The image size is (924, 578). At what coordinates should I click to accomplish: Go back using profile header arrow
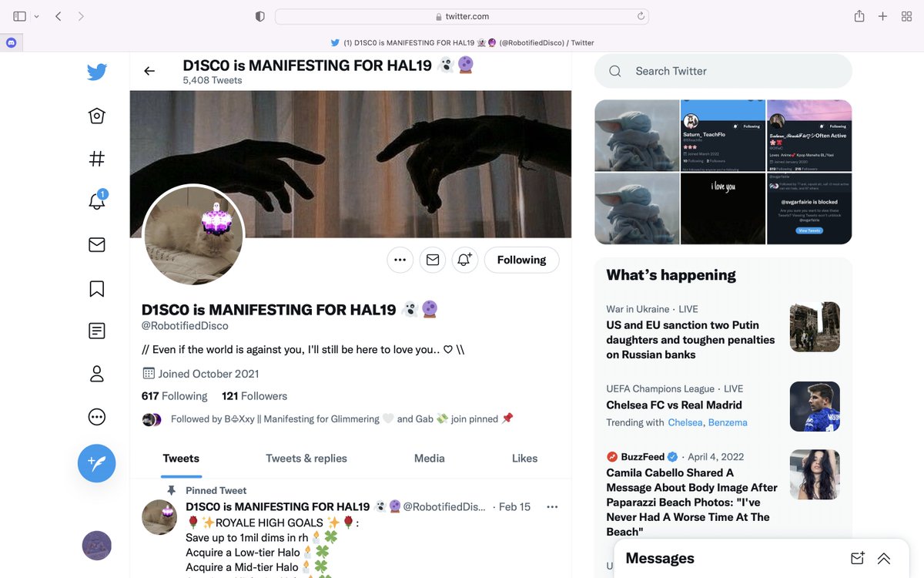(149, 71)
